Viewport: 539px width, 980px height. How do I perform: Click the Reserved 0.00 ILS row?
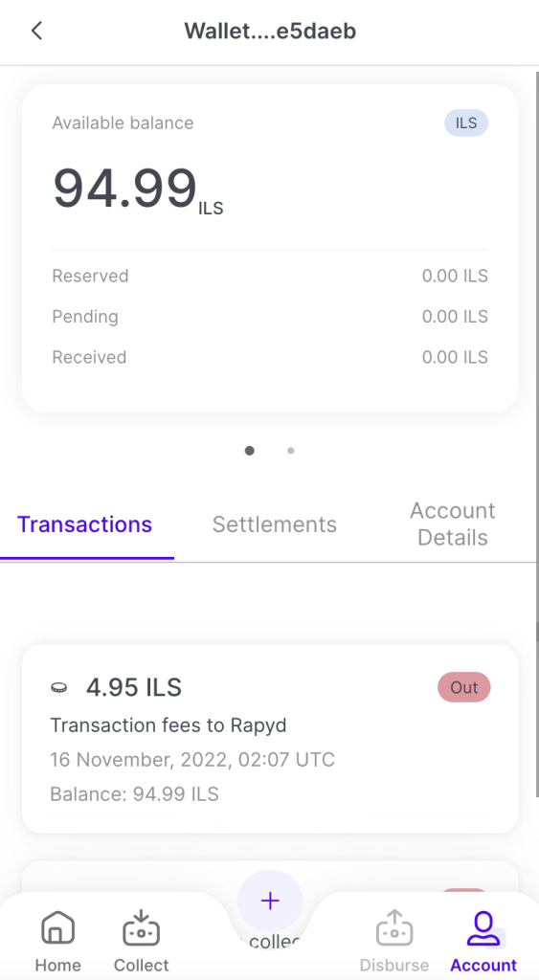click(x=270, y=276)
